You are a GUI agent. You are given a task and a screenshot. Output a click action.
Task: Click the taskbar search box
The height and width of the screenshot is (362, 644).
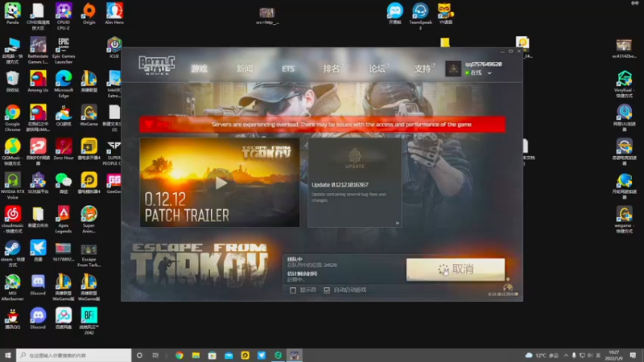click(74, 356)
